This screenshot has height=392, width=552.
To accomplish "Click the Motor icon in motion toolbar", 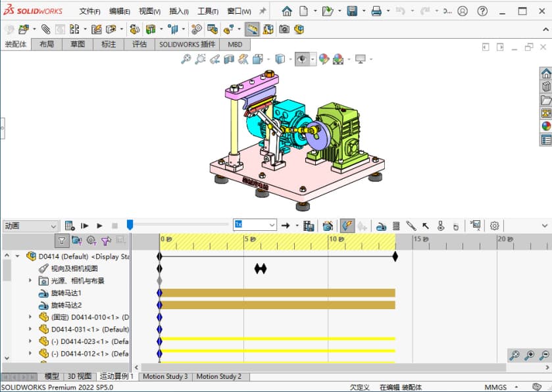I will (x=381, y=226).
